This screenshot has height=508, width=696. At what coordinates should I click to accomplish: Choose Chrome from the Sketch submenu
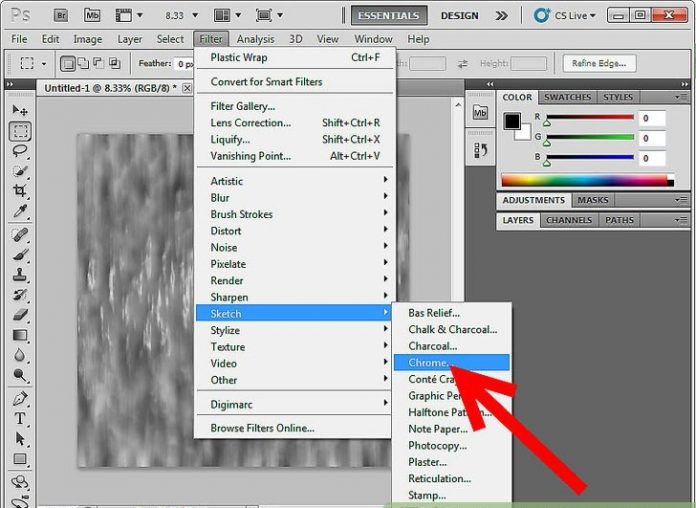(x=451, y=362)
